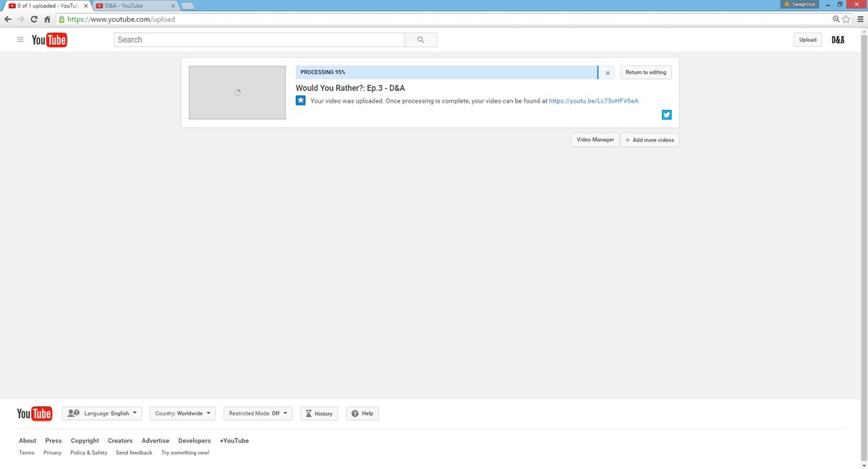
Task: Click the zoom magnifier icon in address bar
Action: tap(837, 19)
